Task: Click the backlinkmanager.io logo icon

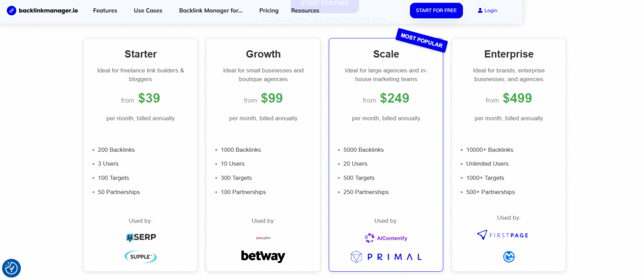Action: [x=11, y=11]
